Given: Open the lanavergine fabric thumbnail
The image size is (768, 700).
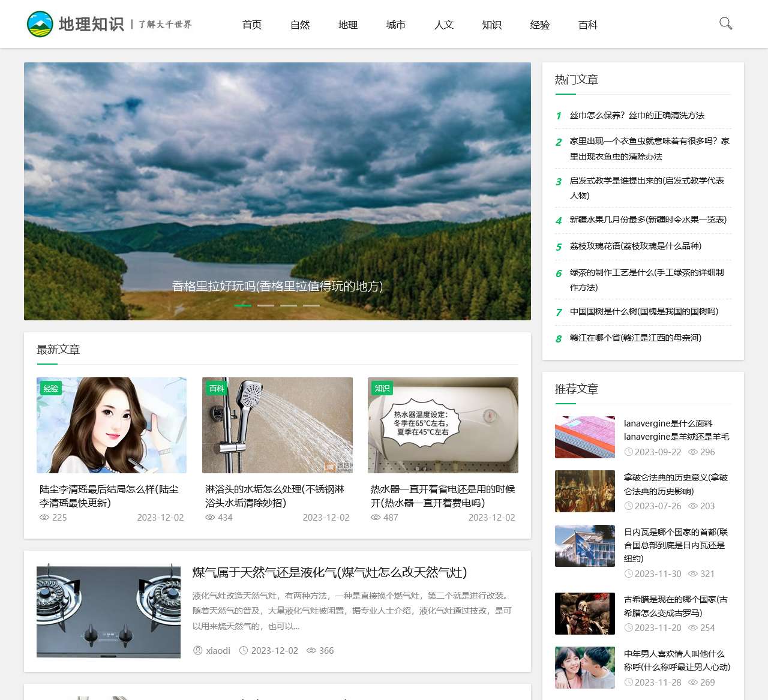Looking at the screenshot, I should click(x=585, y=437).
